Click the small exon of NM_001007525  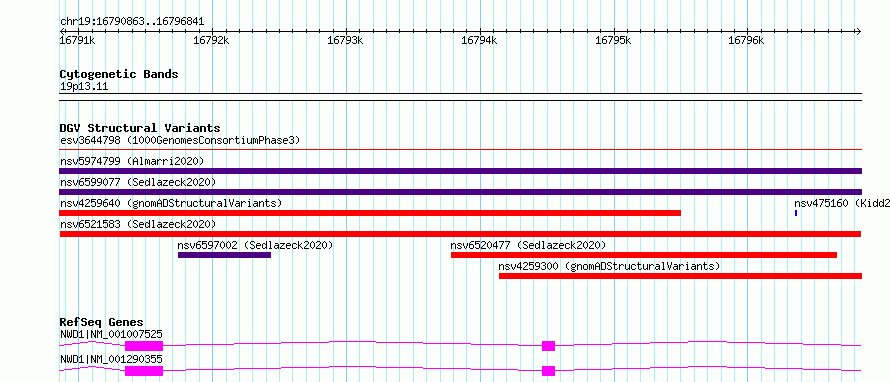[548, 346]
